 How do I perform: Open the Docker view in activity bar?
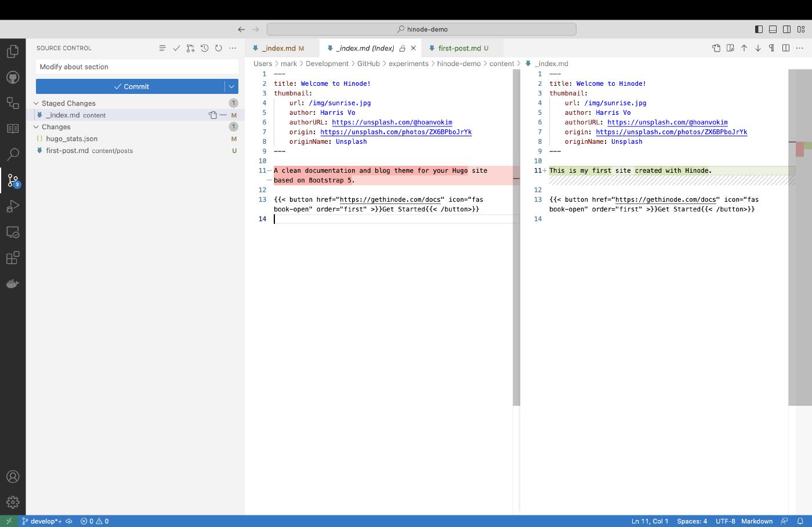tap(13, 284)
